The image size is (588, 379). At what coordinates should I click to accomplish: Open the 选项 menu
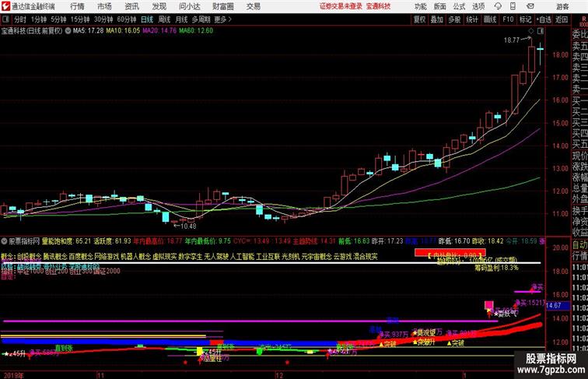pos(478,6)
